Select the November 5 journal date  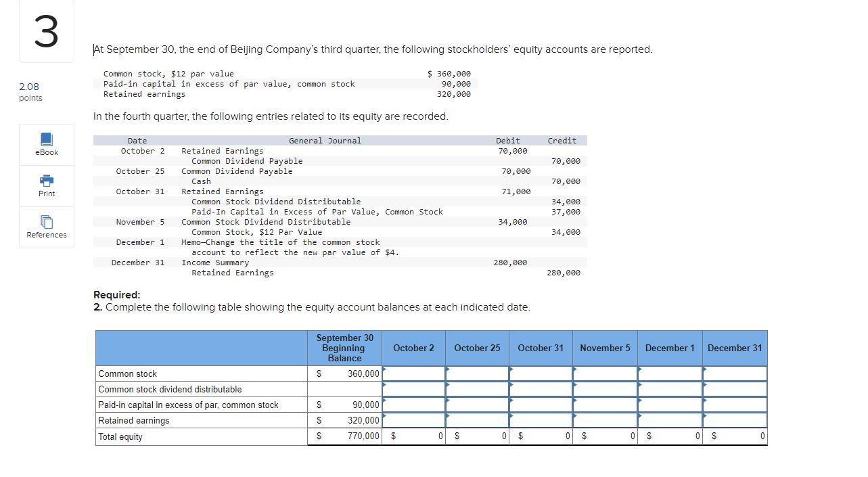pos(140,222)
